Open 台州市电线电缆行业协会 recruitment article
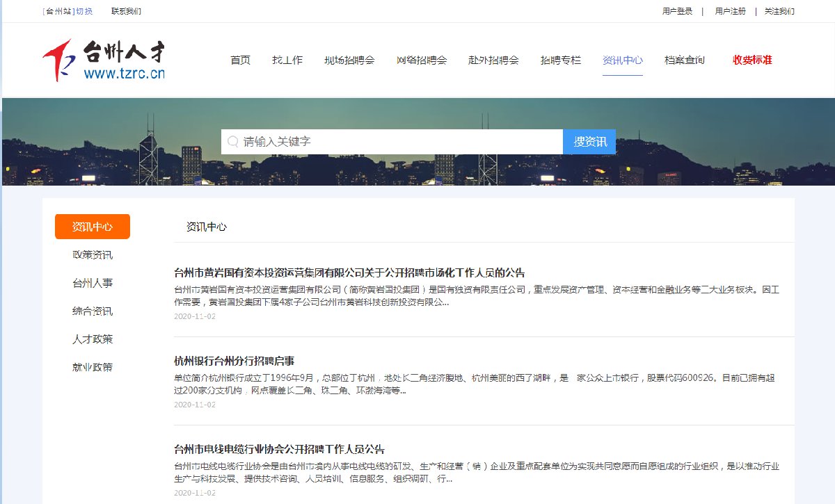This screenshot has width=835, height=504. point(279,449)
